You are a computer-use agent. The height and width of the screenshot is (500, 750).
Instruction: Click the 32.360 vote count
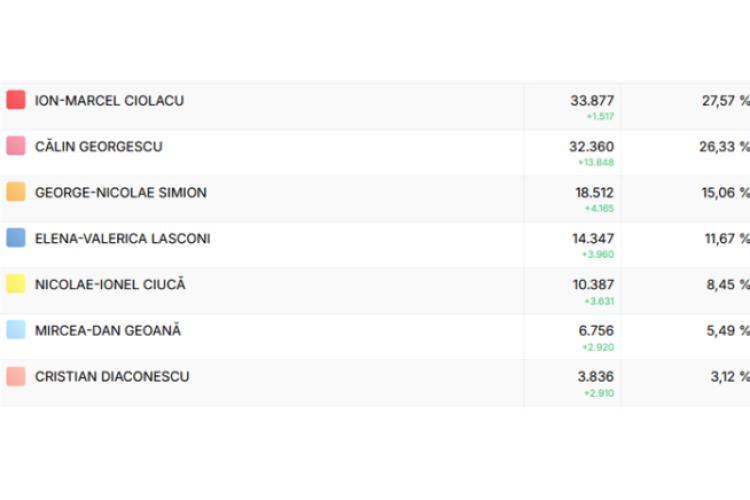pos(591,147)
